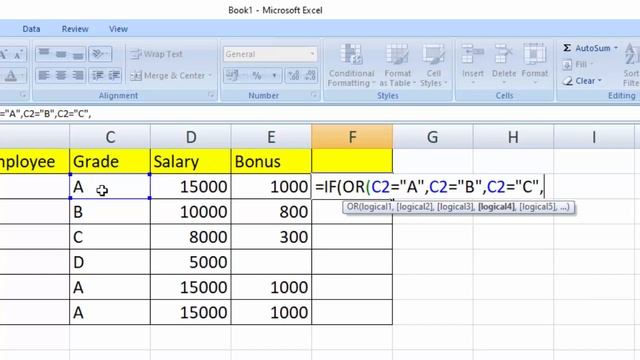Click inside the formula cell being edited
Screen dimensions: 640x360
429,187
